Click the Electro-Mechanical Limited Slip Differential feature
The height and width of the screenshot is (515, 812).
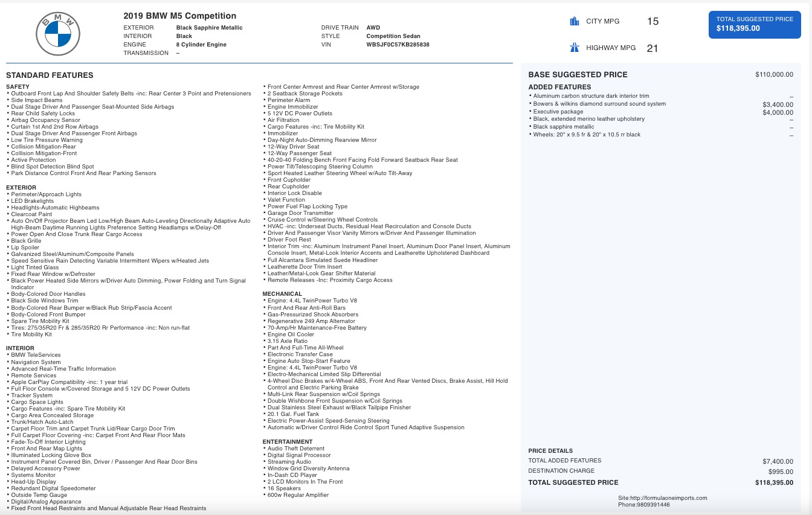click(x=322, y=374)
